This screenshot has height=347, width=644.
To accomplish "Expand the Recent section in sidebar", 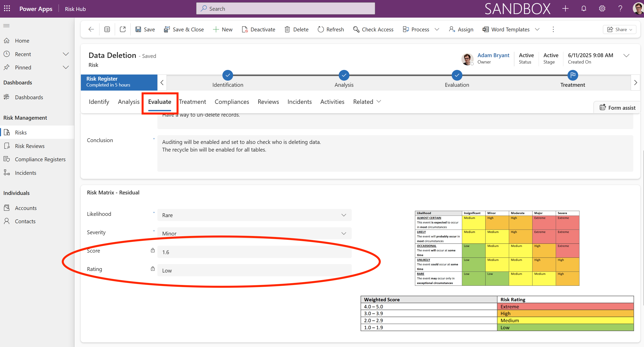I will click(x=66, y=54).
